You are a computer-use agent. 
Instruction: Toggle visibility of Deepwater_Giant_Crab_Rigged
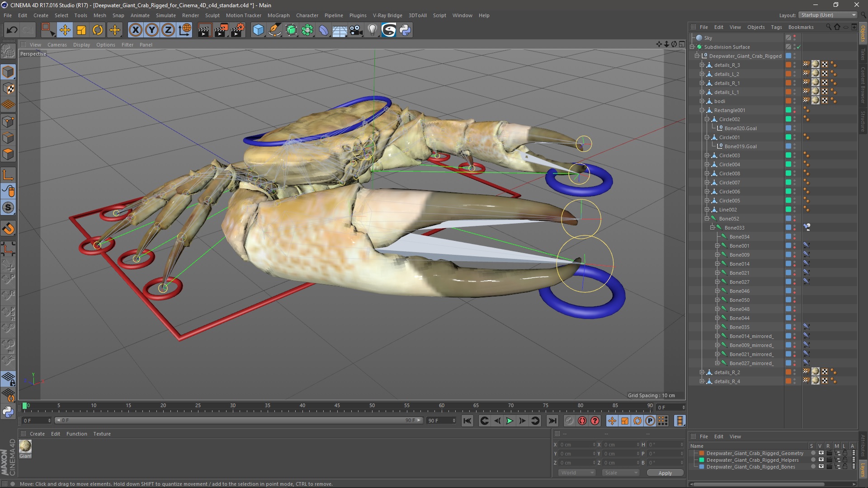[x=797, y=56]
